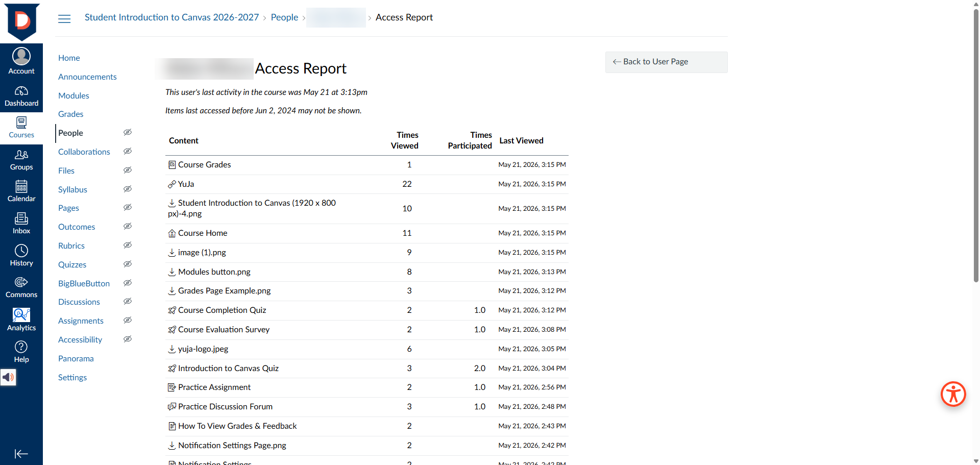Toggle the course menu hamburger icon
Viewport: 980px width, 465px height.
64,19
